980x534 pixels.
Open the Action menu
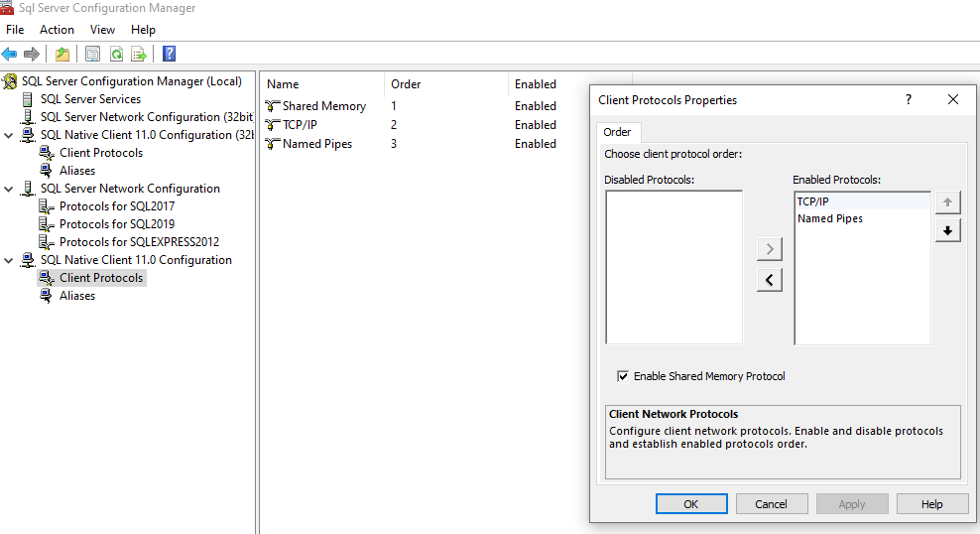(57, 30)
